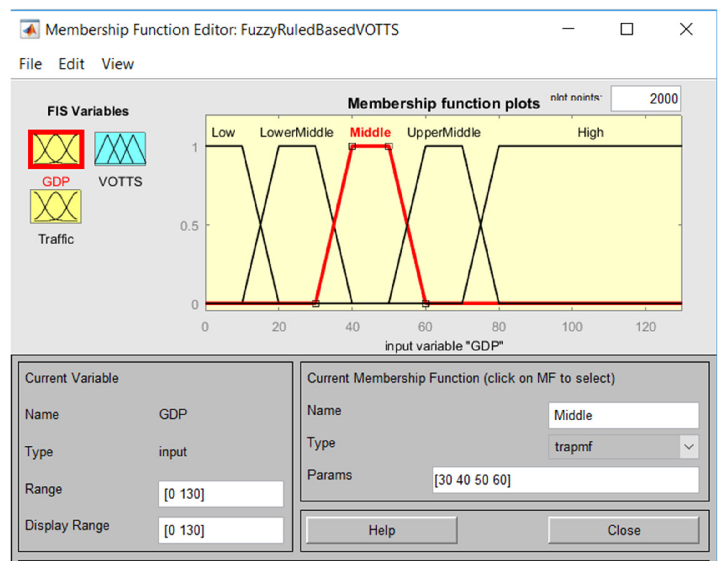Open the File menu
This screenshot has height=569, width=728.
[x=30, y=64]
